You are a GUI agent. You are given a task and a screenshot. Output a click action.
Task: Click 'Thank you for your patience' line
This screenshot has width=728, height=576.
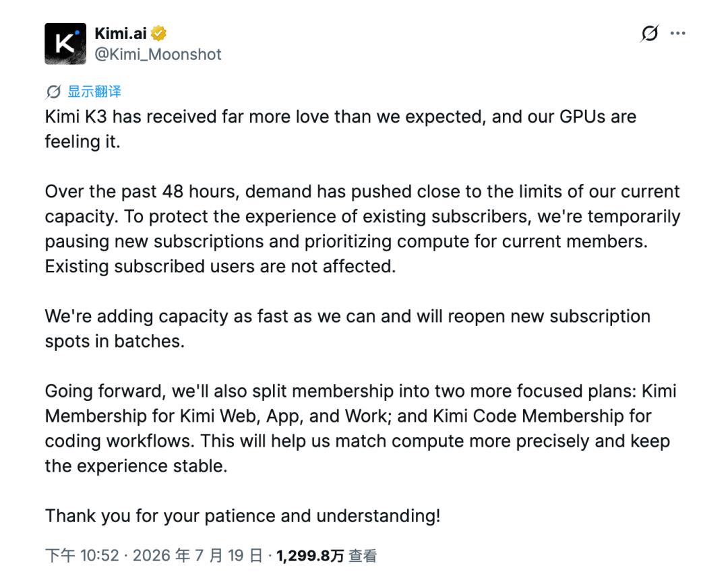pos(243,515)
